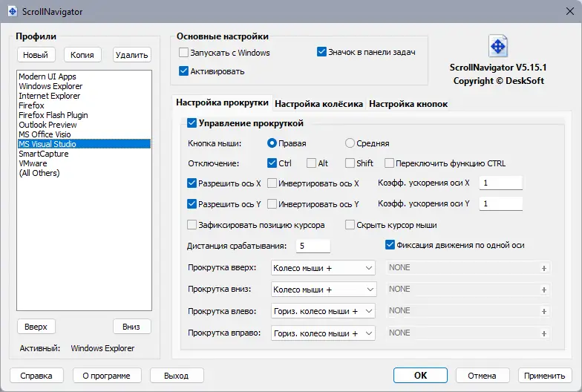Enable Инвертировать ось Y
The image size is (582, 392).
pos(272,203)
